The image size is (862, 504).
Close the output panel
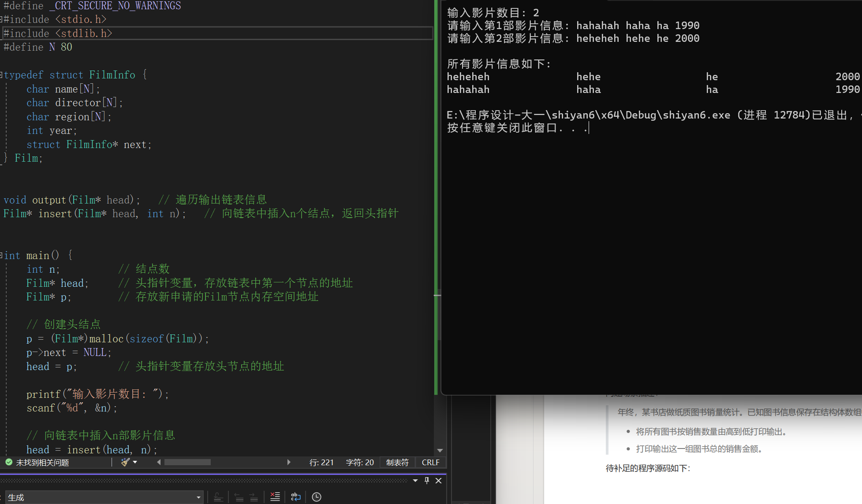(438, 481)
